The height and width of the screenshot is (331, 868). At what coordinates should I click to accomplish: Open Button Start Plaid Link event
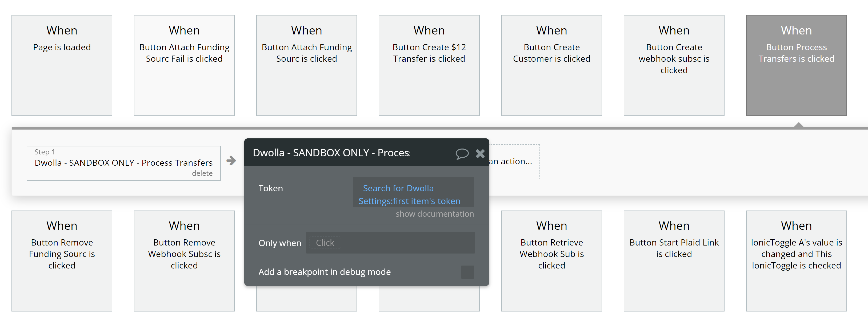(x=674, y=260)
